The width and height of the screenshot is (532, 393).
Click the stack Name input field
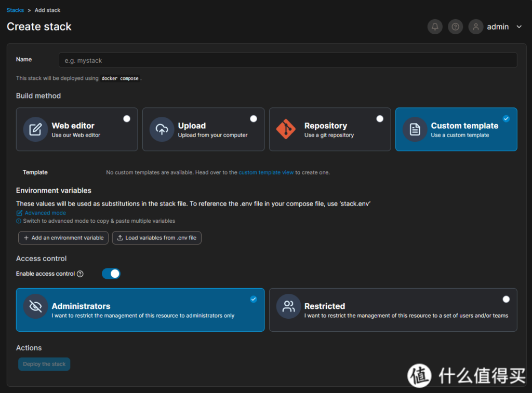point(287,60)
